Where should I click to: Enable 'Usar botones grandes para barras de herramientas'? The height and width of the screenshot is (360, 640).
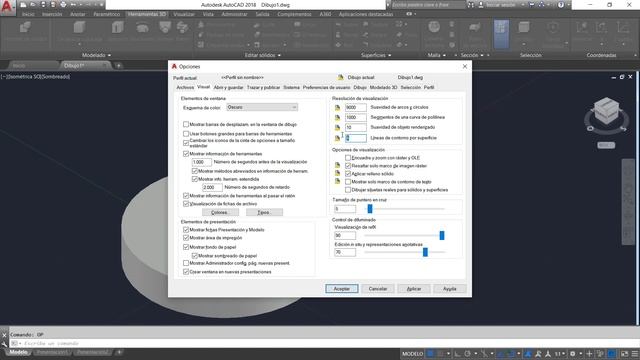point(186,133)
